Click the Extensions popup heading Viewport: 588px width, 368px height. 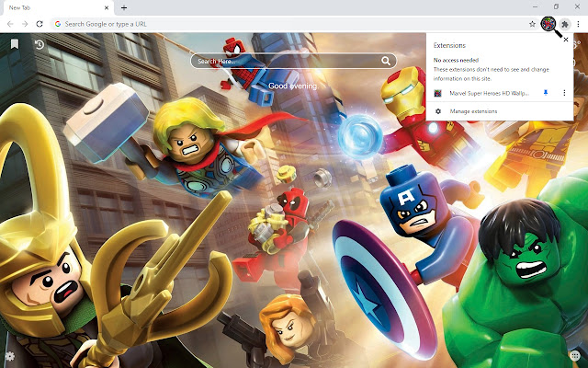tap(449, 45)
